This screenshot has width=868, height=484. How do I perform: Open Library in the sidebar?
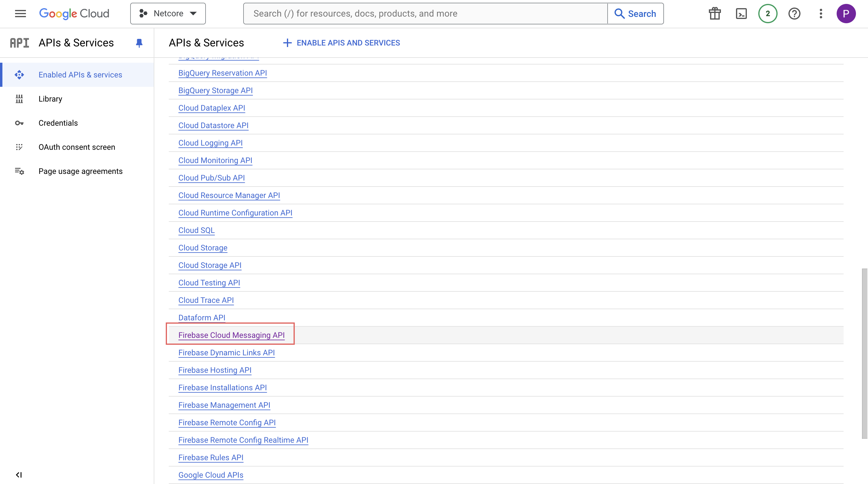[77, 99]
